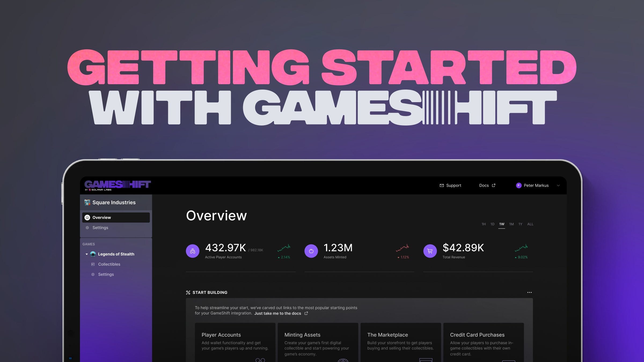The width and height of the screenshot is (644, 362).
Task: Select the ALL time range tab
Action: (530, 224)
